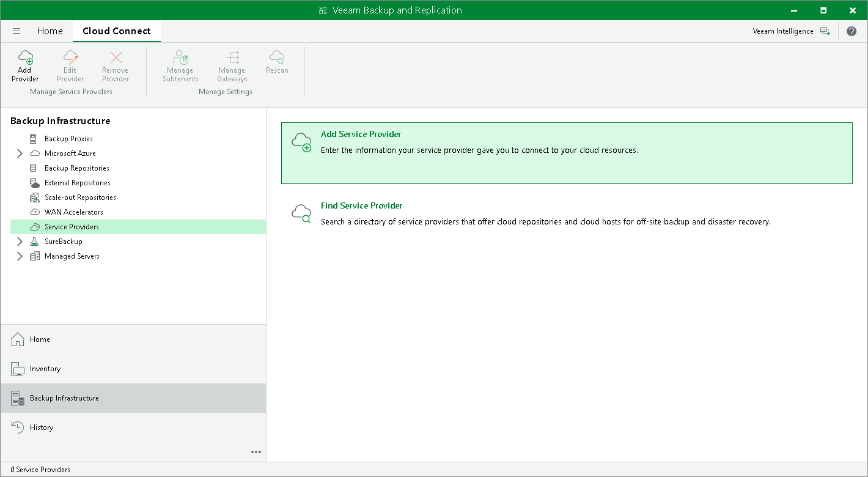Select Backup Proxies in the tree

68,139
